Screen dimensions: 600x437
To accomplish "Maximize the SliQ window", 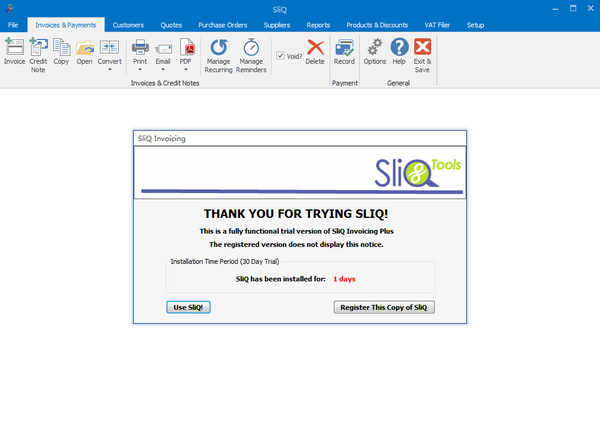I will [573, 8].
